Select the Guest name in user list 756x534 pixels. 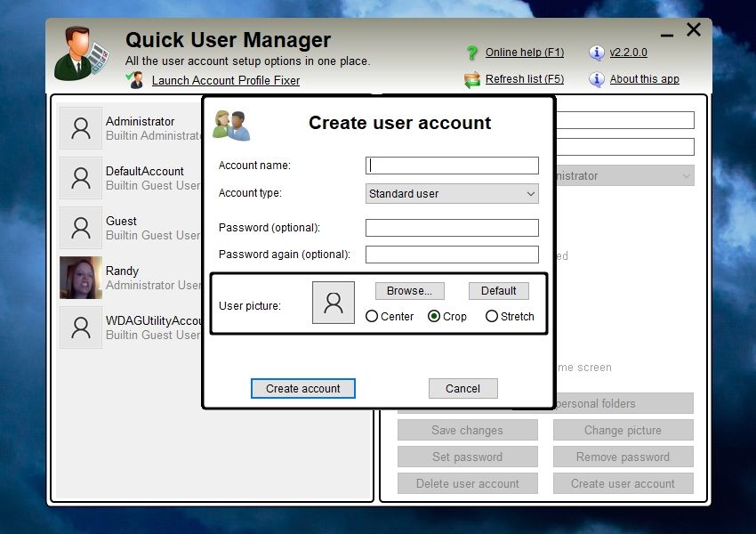(121, 221)
